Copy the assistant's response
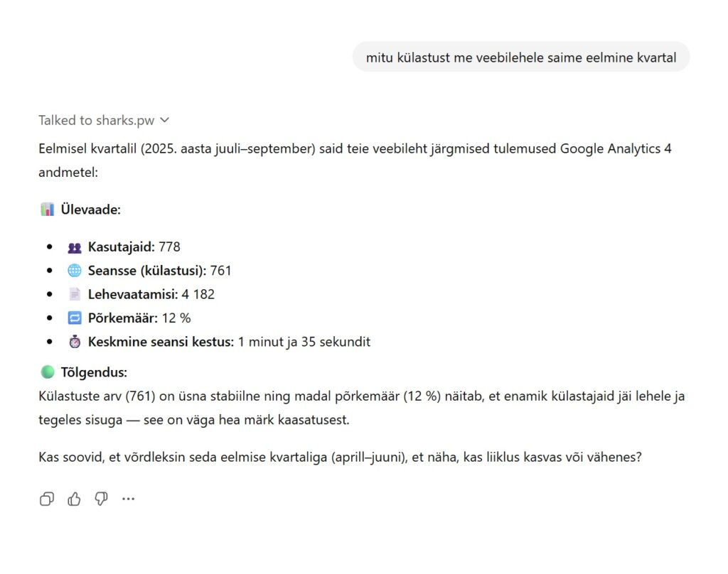The width and height of the screenshot is (728, 574). point(47,499)
